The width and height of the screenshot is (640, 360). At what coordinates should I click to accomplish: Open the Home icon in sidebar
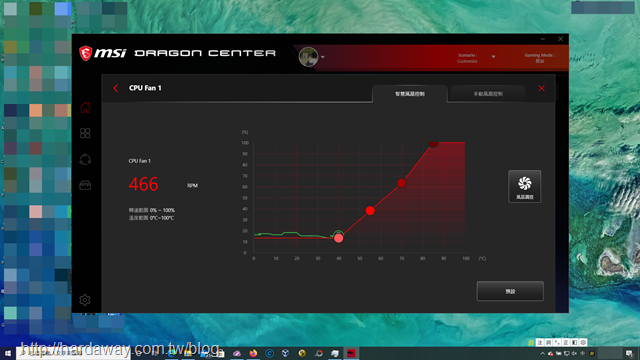[x=85, y=107]
